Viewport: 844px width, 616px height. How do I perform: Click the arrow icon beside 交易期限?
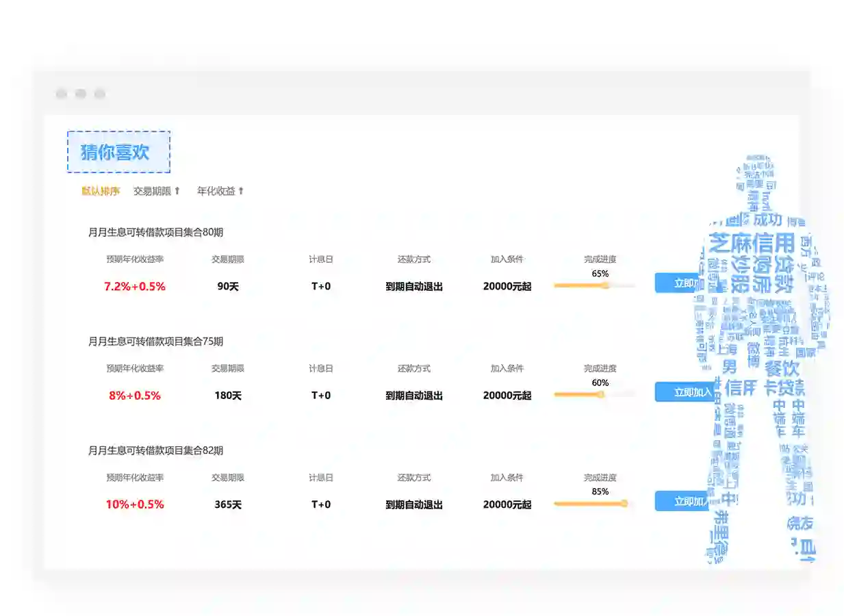(177, 191)
